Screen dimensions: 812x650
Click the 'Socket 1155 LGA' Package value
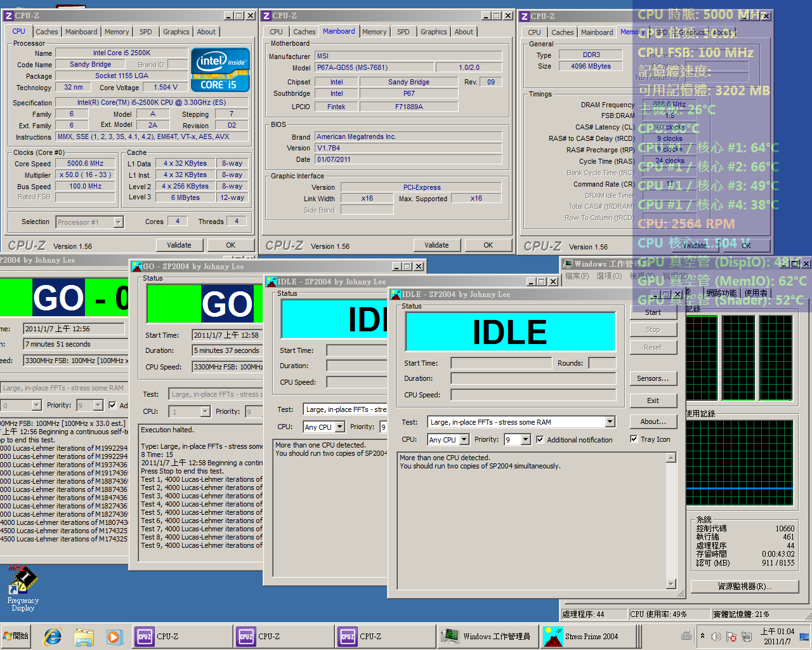[122, 76]
